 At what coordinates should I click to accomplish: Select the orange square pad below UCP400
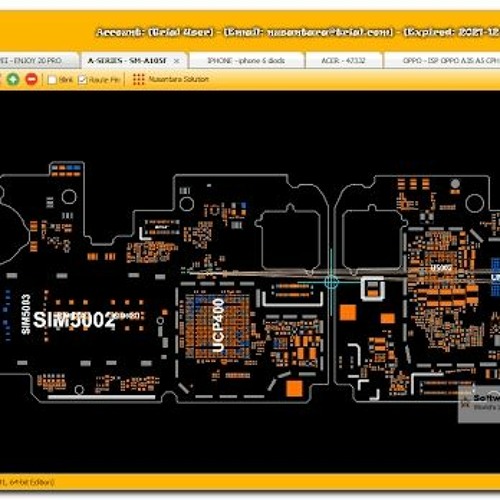click(x=294, y=388)
